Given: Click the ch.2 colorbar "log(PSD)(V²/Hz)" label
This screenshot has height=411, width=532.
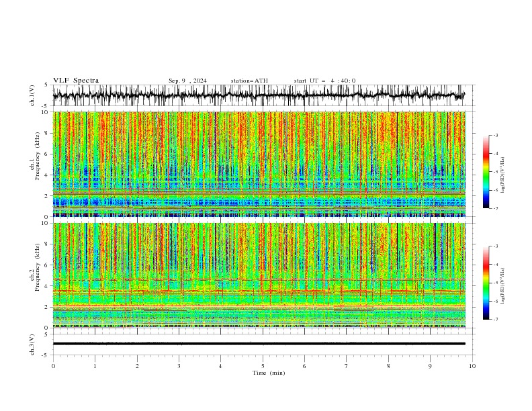Looking at the screenshot, I should (x=503, y=286).
